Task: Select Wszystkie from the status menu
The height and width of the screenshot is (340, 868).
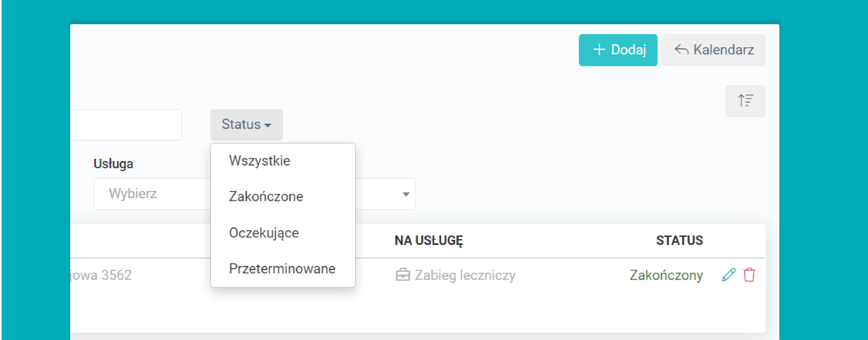Action: pyautogui.click(x=260, y=161)
